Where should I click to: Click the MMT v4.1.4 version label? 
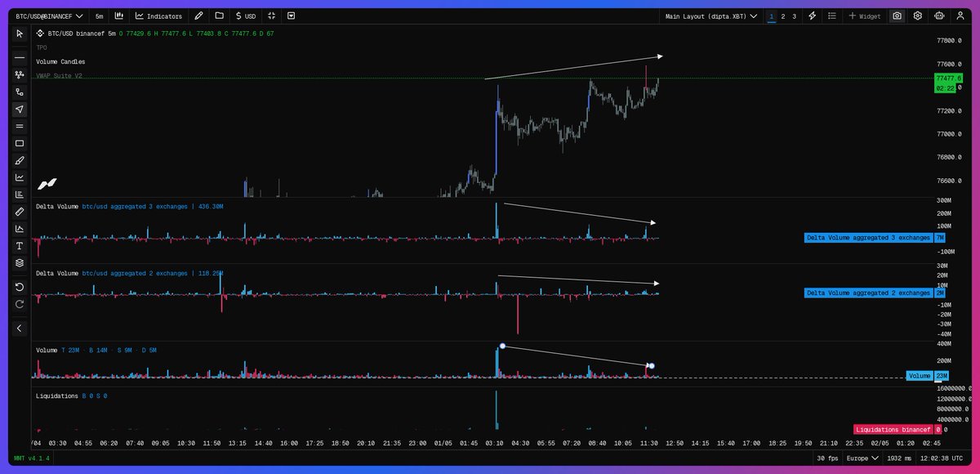point(32,458)
